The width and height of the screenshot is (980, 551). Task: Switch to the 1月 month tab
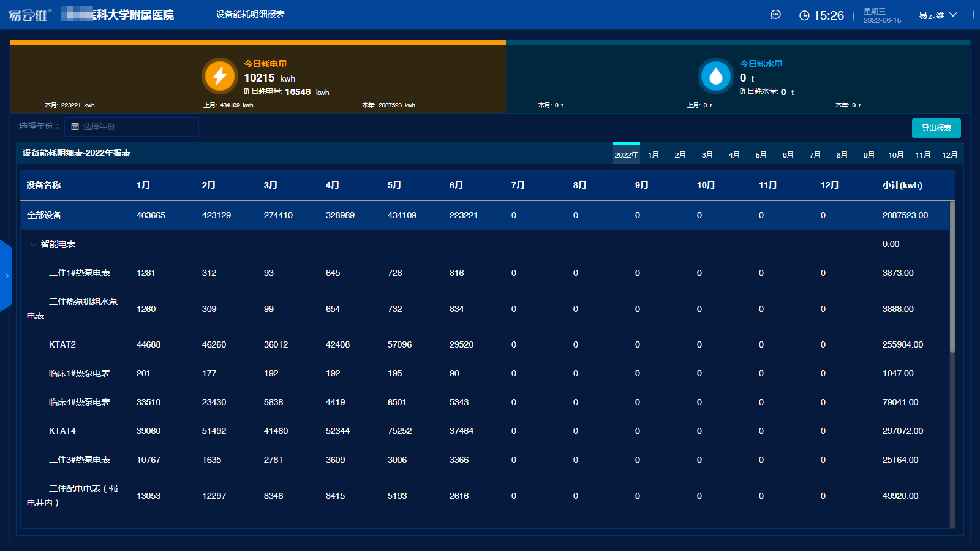[654, 154]
